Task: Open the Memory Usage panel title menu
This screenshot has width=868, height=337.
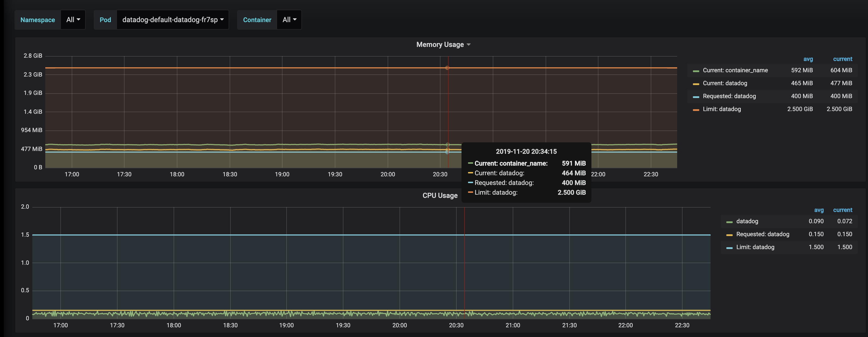Action: pos(443,44)
